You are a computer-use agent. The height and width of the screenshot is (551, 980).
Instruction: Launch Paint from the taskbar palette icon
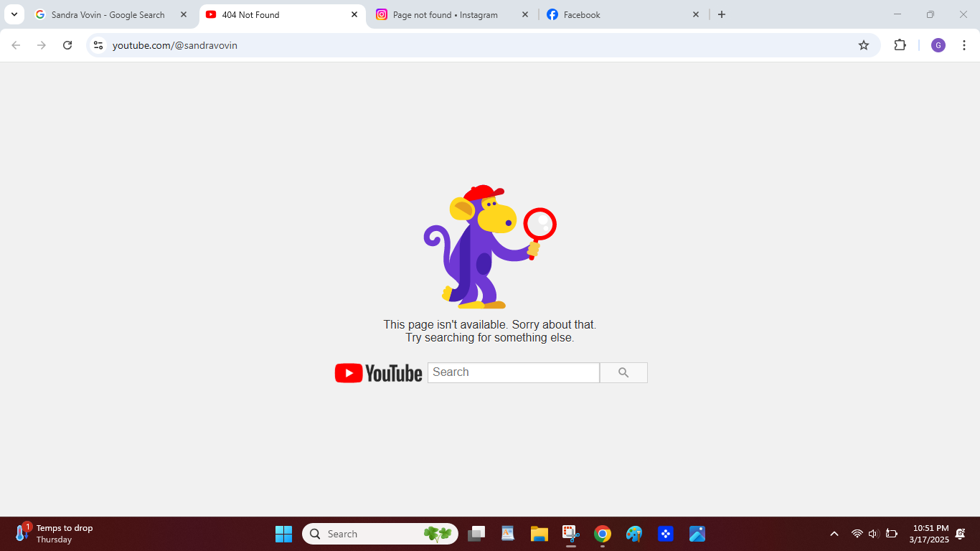pyautogui.click(x=634, y=534)
